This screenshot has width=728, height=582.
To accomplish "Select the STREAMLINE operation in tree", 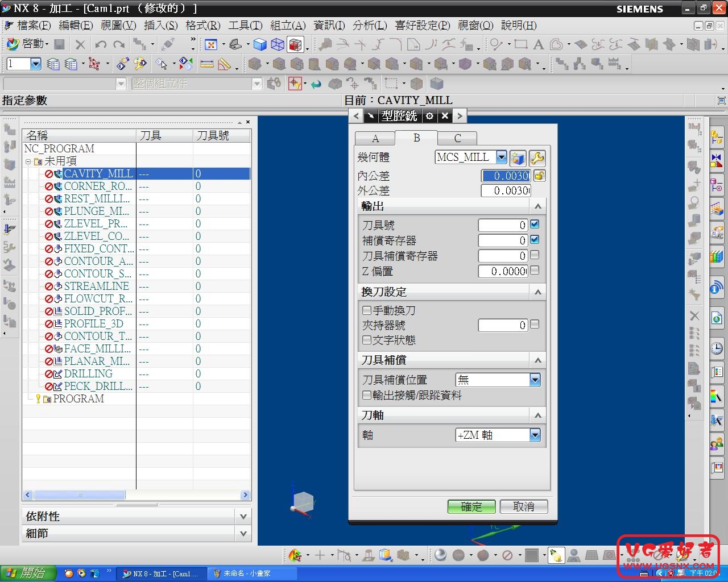I will 96,286.
